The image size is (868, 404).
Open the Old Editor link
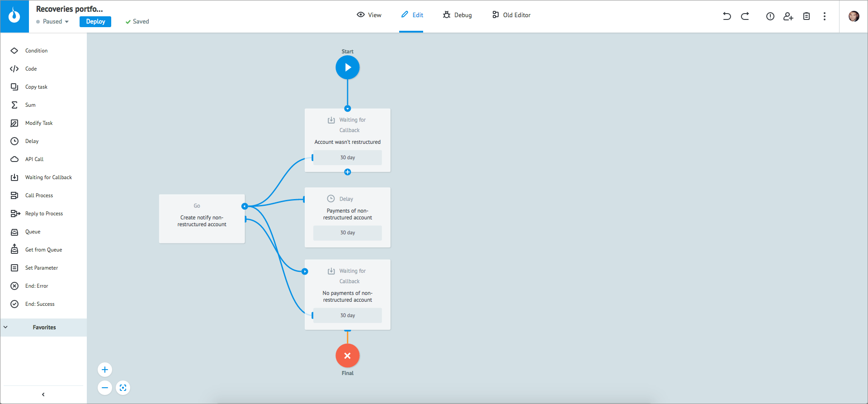click(511, 15)
